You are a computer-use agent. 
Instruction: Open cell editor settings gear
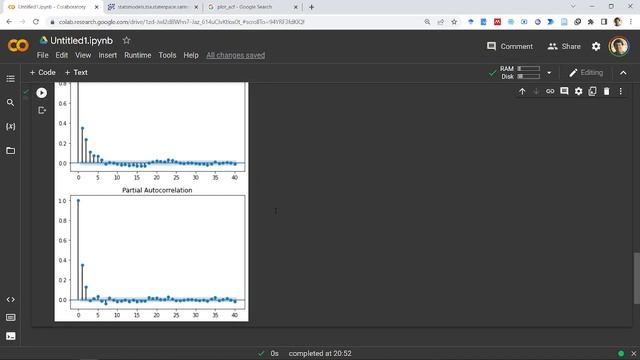pyautogui.click(x=578, y=91)
